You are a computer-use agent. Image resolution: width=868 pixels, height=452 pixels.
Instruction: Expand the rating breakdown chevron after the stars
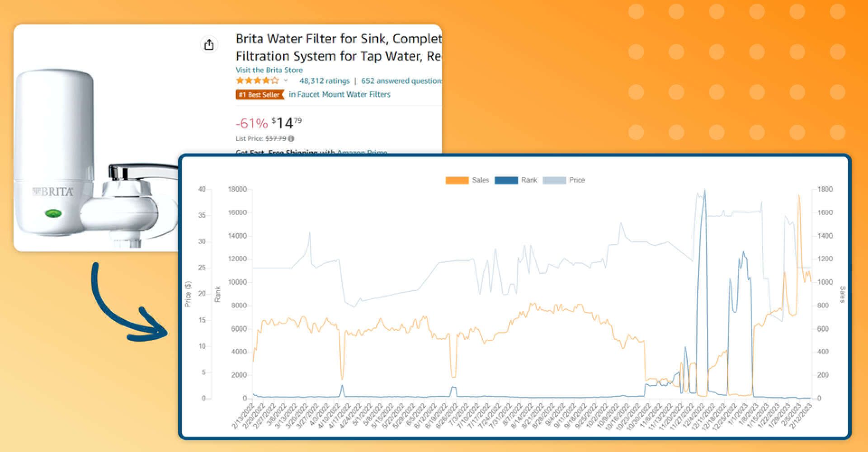pyautogui.click(x=286, y=81)
